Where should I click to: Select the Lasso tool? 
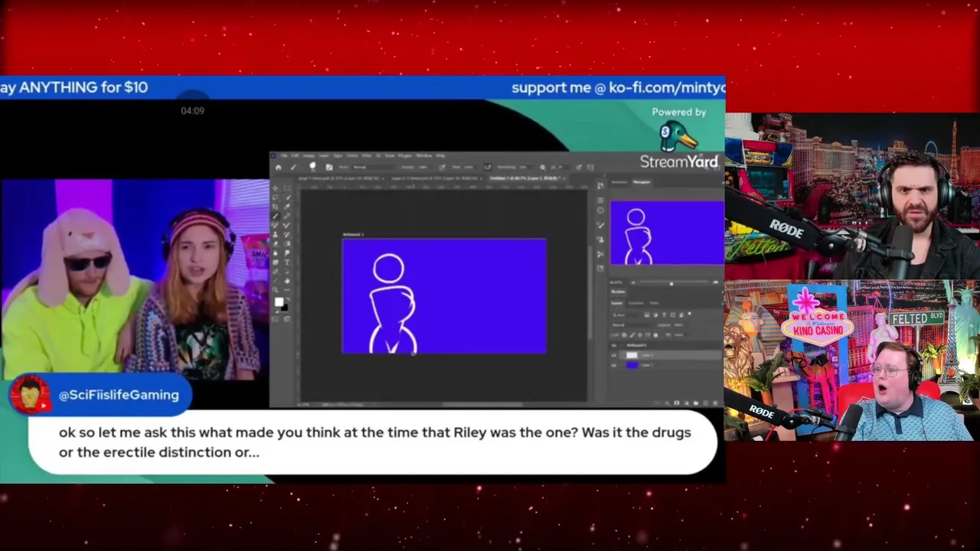(x=276, y=197)
